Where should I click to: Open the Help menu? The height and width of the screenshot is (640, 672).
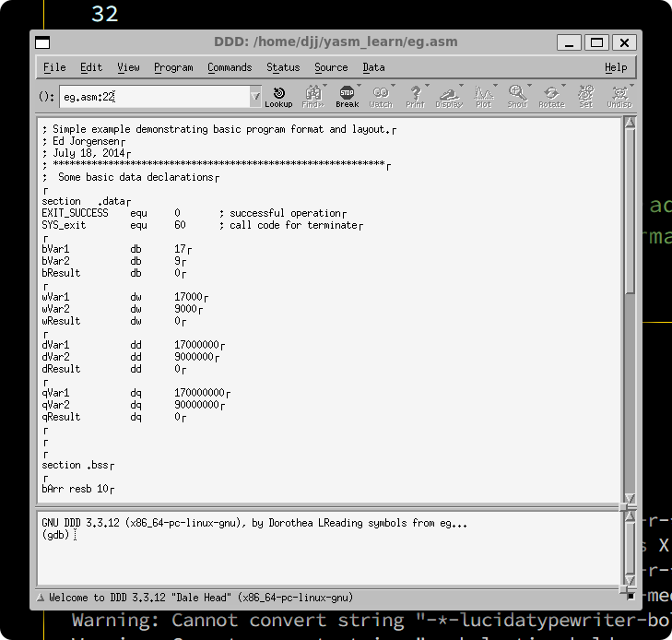[616, 67]
